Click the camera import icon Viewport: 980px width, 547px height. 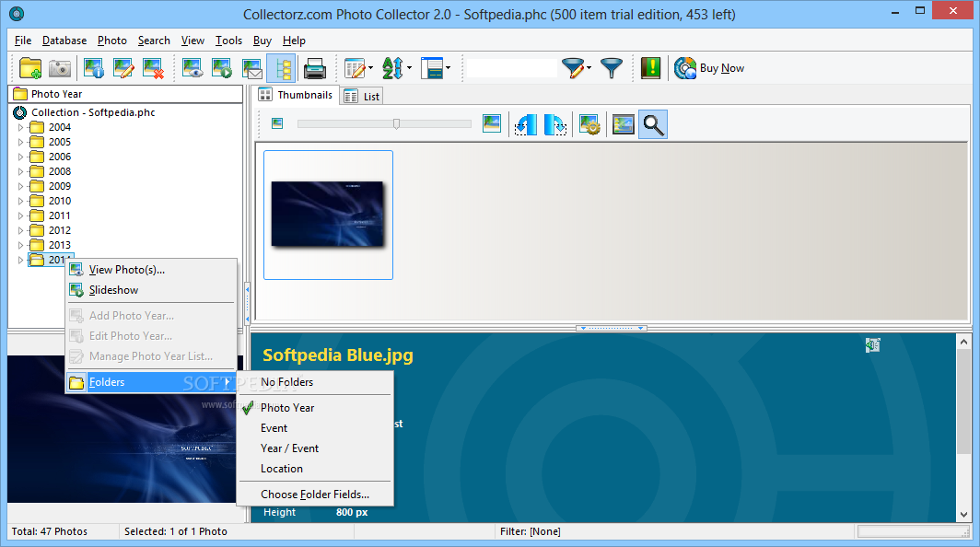(x=60, y=68)
